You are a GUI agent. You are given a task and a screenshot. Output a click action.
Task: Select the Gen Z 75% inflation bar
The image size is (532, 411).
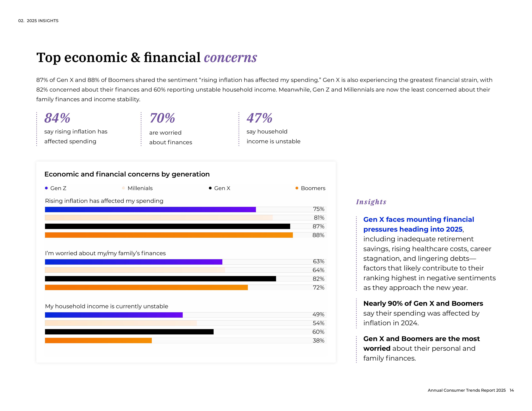coord(150,209)
